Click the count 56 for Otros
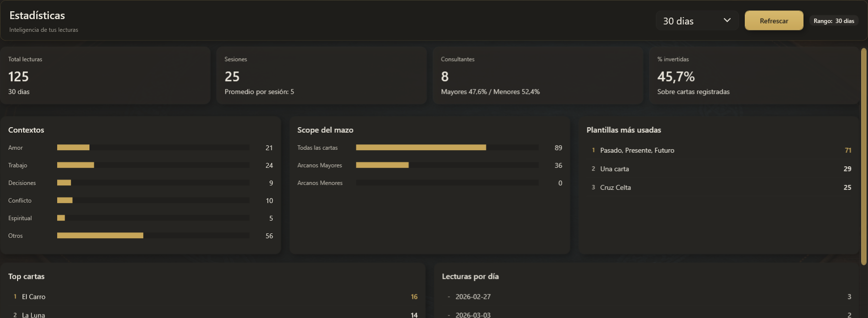 269,236
